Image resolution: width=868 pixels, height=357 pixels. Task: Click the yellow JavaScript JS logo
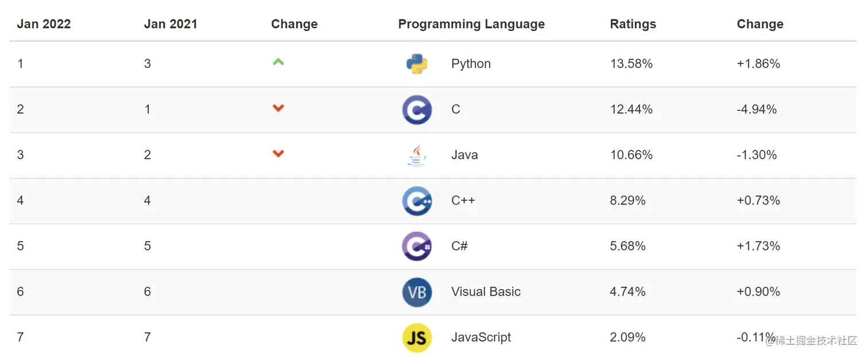pos(417,337)
